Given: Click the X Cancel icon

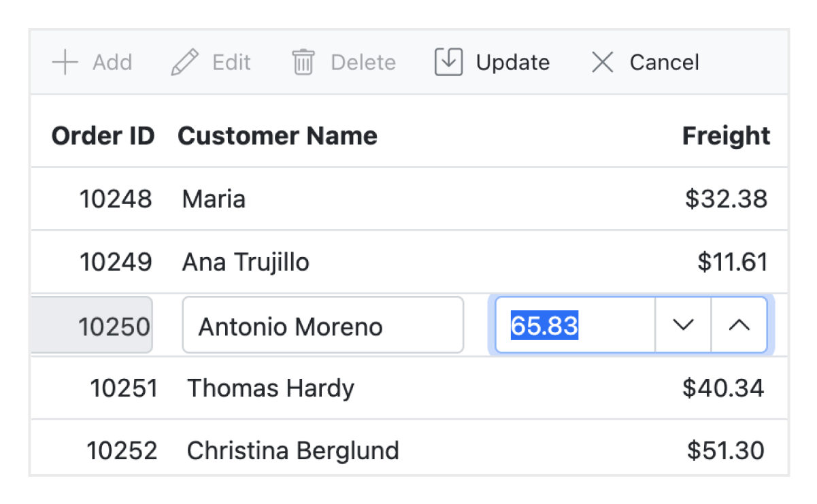Looking at the screenshot, I should tap(602, 63).
